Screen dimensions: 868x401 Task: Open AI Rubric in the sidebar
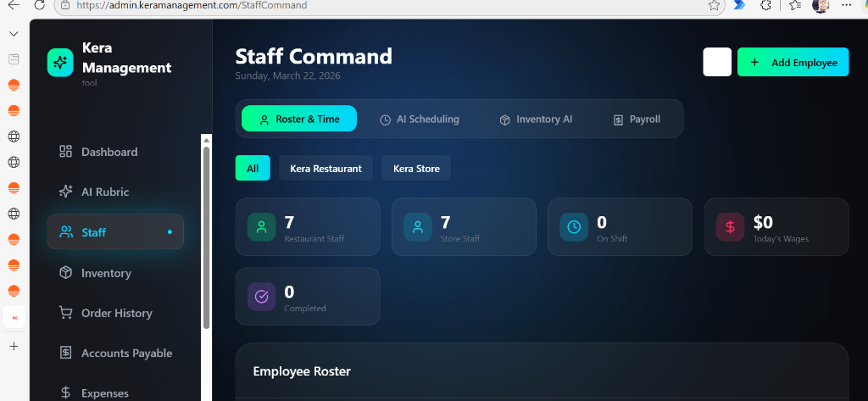coord(115,192)
